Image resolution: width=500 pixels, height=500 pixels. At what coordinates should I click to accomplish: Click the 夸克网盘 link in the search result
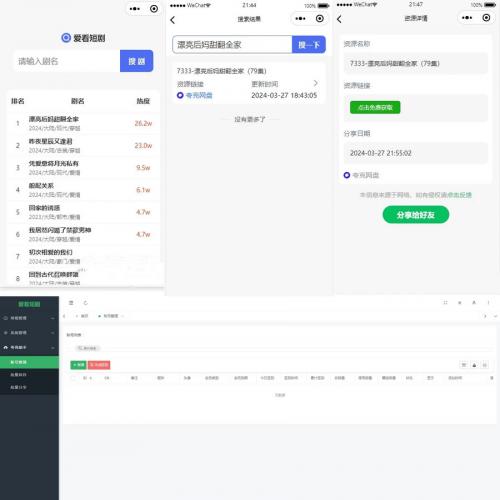(x=199, y=95)
